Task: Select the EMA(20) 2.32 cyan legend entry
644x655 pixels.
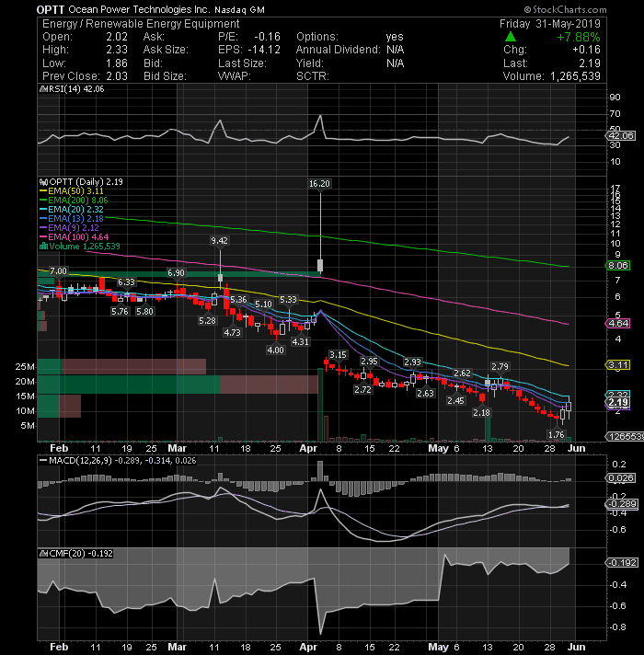Action: click(72, 209)
